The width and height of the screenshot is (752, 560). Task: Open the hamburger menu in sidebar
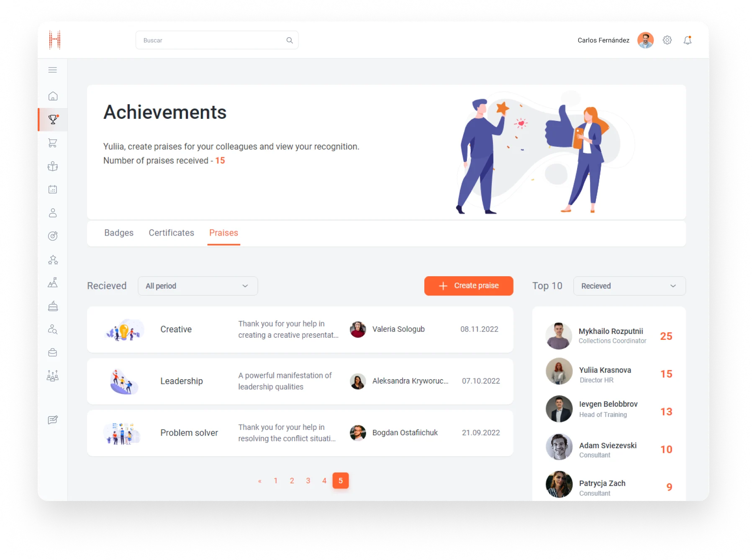[x=53, y=70]
